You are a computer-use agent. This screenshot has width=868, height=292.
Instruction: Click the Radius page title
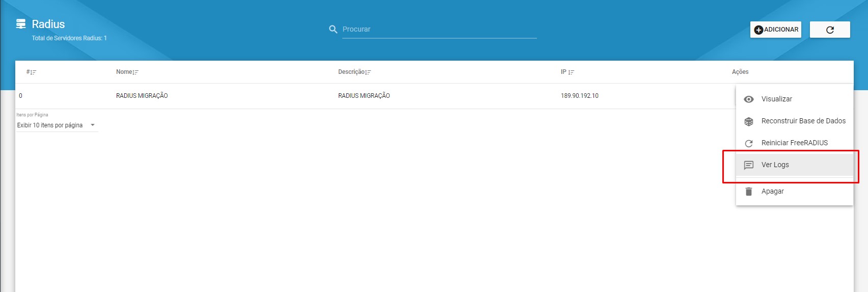(x=48, y=24)
